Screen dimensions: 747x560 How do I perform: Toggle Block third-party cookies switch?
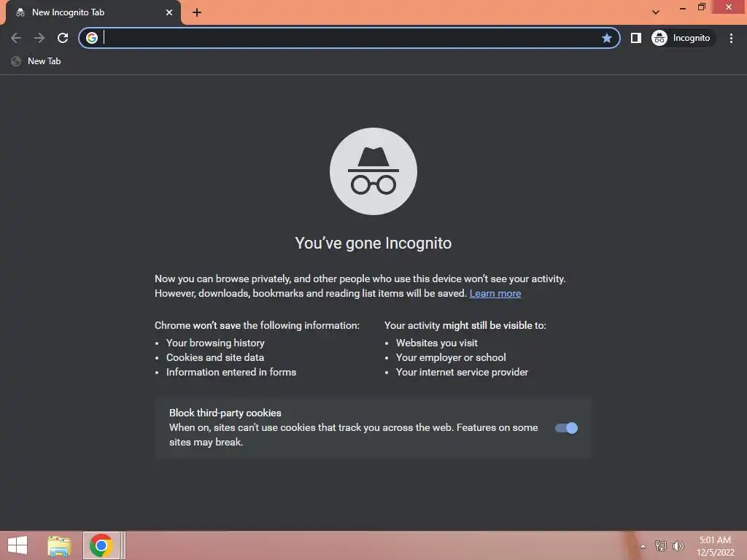[x=566, y=428]
